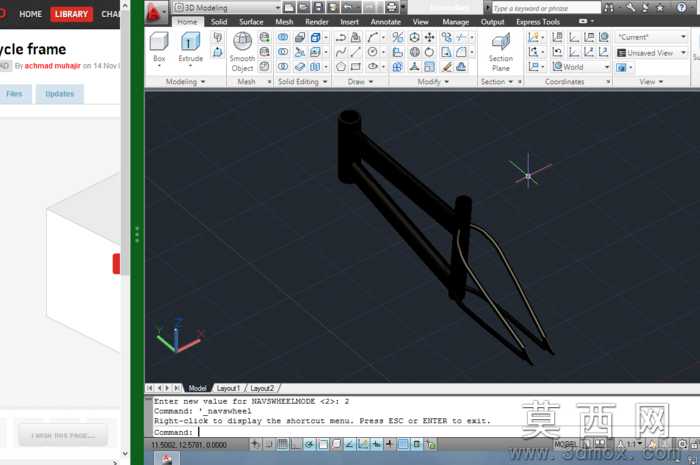
Task: Click the Open file icon in Quick Access toolbar
Action: [304, 7]
